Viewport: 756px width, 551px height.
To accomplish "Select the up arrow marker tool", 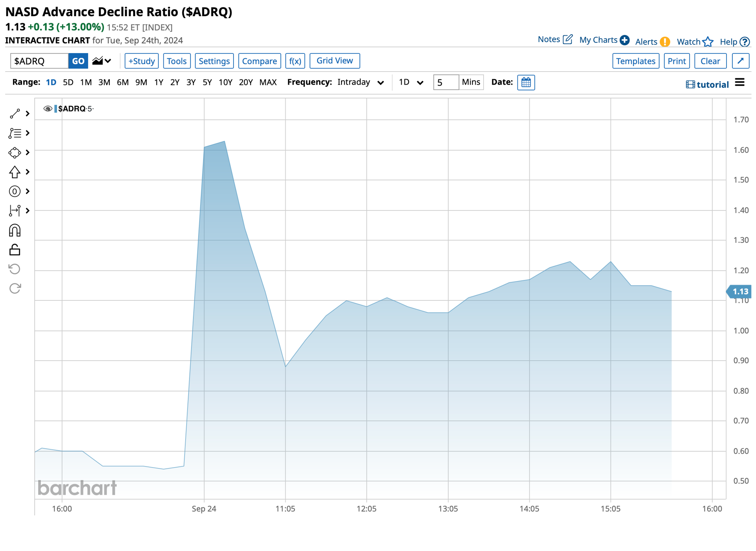I will 15,172.
